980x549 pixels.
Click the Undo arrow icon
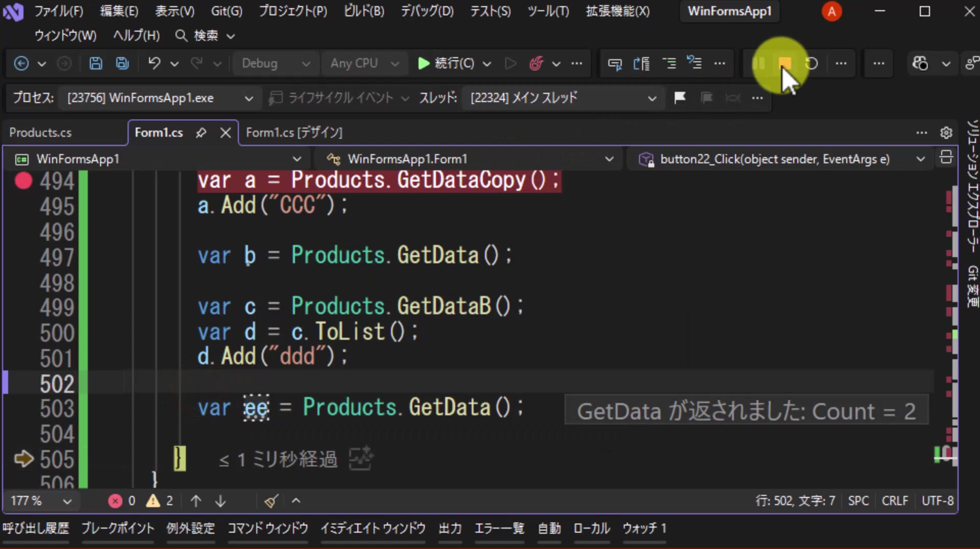pyautogui.click(x=154, y=63)
